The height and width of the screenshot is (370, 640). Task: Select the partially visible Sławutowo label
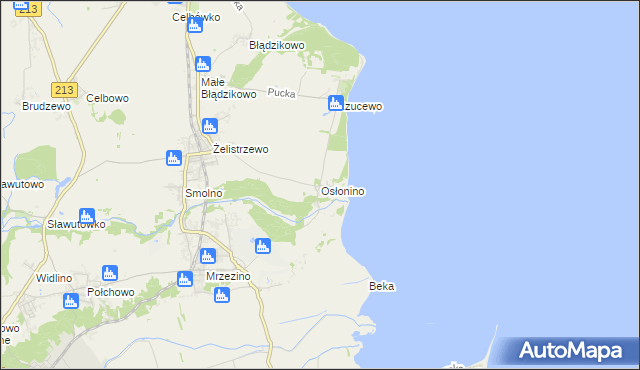click(22, 185)
